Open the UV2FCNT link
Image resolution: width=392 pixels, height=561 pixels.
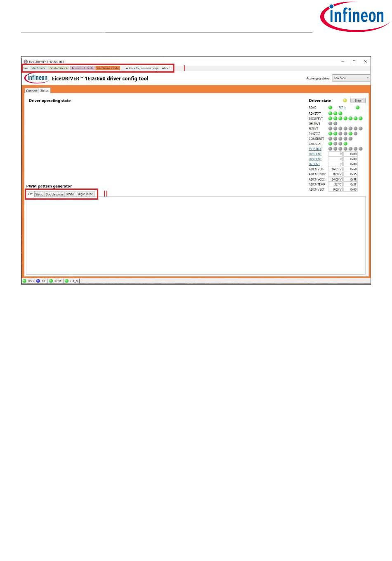point(315,159)
